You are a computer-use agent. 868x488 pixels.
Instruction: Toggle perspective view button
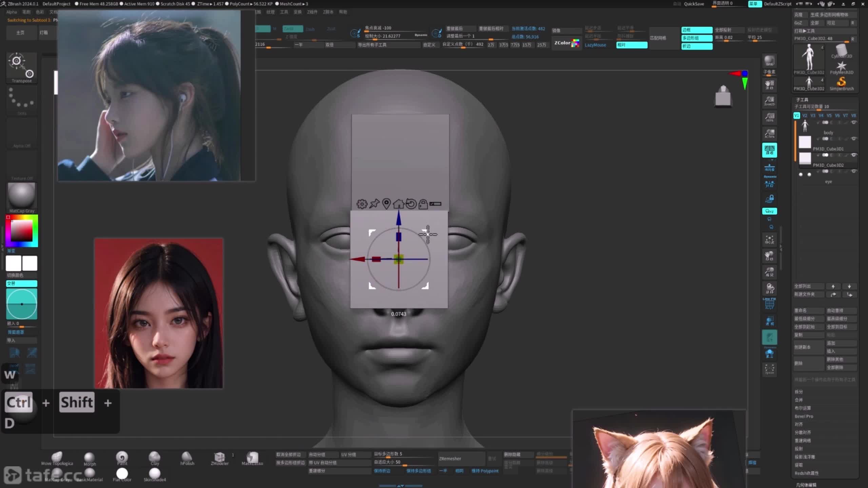click(769, 150)
